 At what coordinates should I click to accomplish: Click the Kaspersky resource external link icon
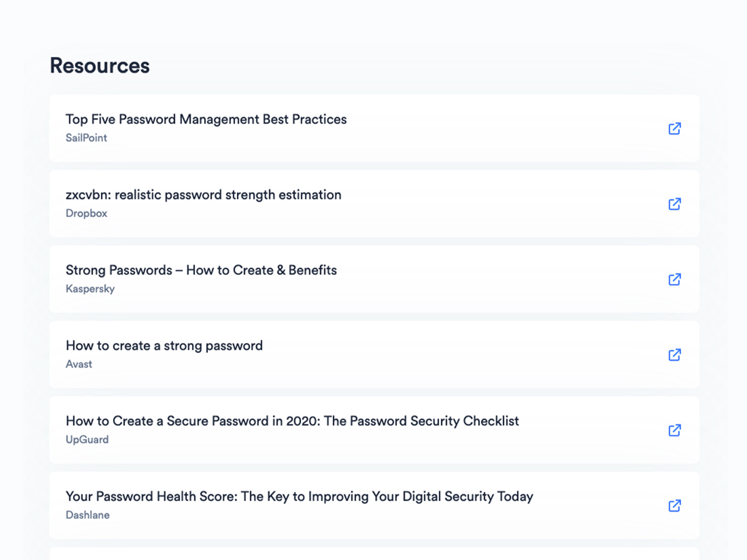(675, 280)
